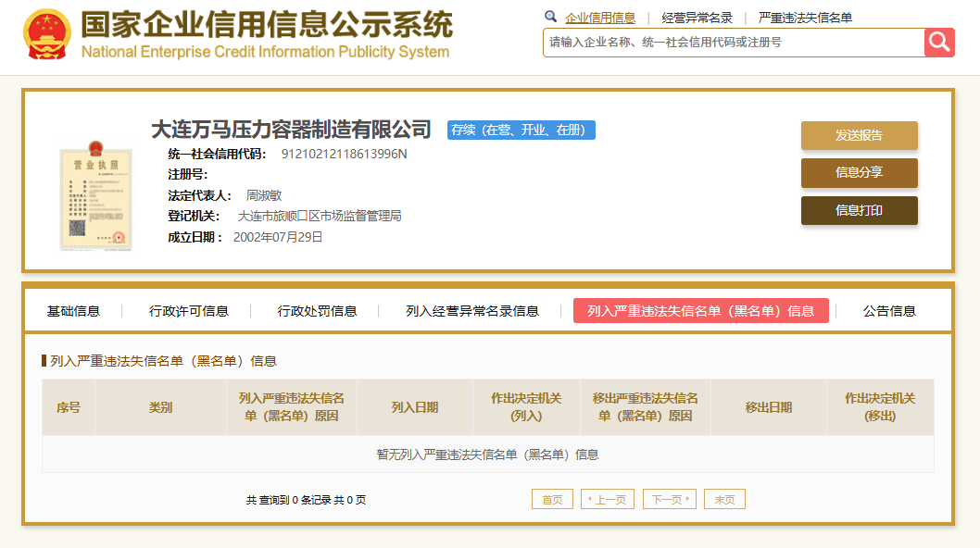Select 经营异常名录 search category

(x=697, y=19)
